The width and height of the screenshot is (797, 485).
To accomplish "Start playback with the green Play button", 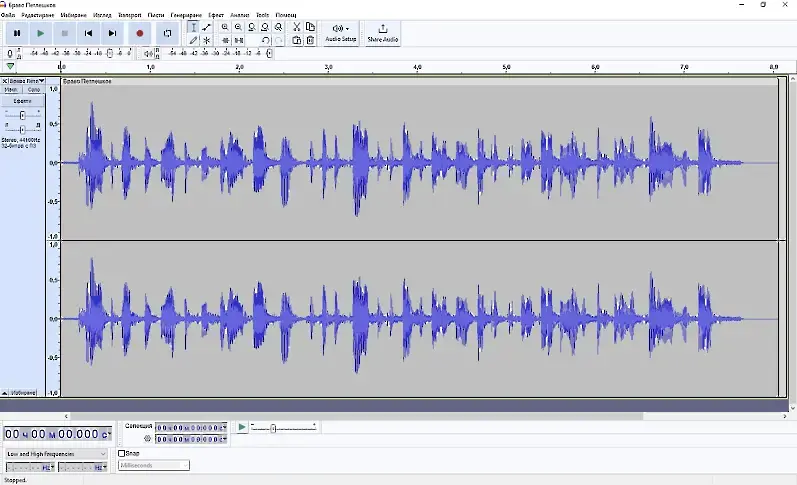I will [x=41, y=34].
